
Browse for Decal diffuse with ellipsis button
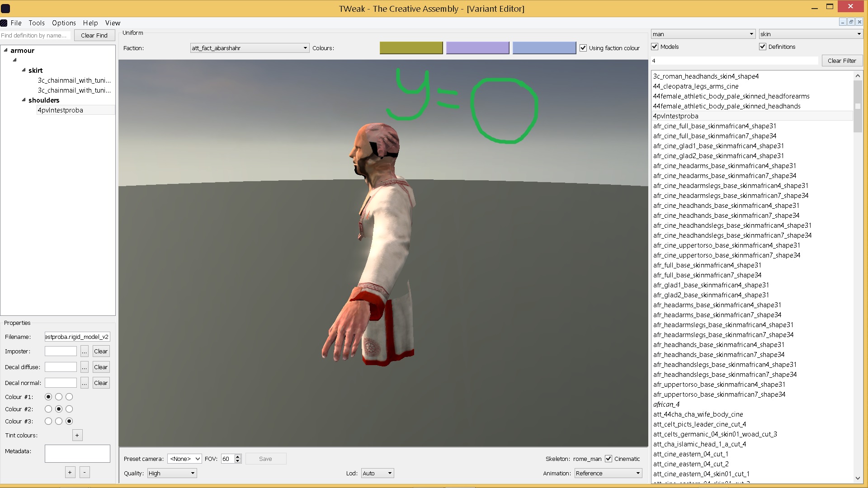pyautogui.click(x=85, y=367)
